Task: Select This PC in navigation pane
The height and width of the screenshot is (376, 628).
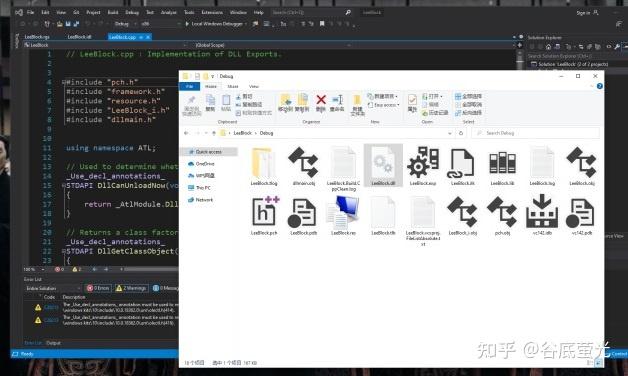Action: point(199,188)
